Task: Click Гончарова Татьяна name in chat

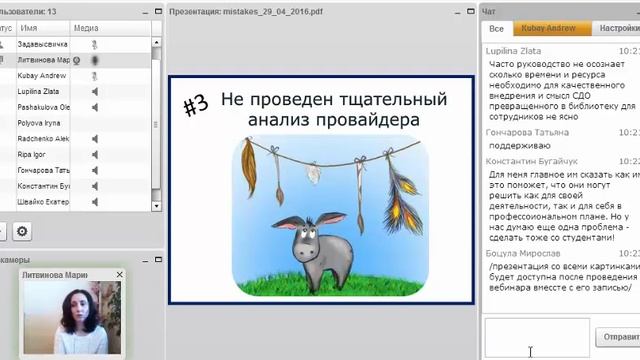Action: [x=527, y=133]
